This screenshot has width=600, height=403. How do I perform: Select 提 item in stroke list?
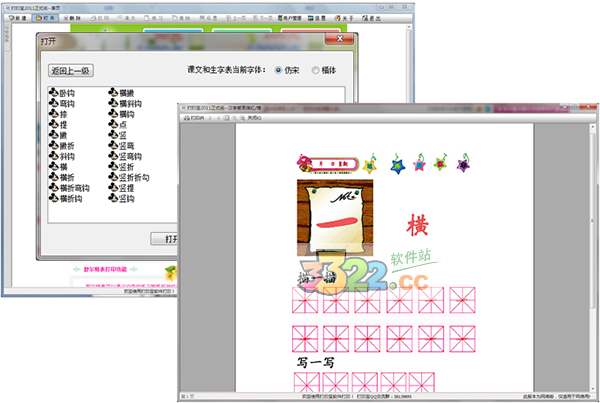(x=58, y=125)
